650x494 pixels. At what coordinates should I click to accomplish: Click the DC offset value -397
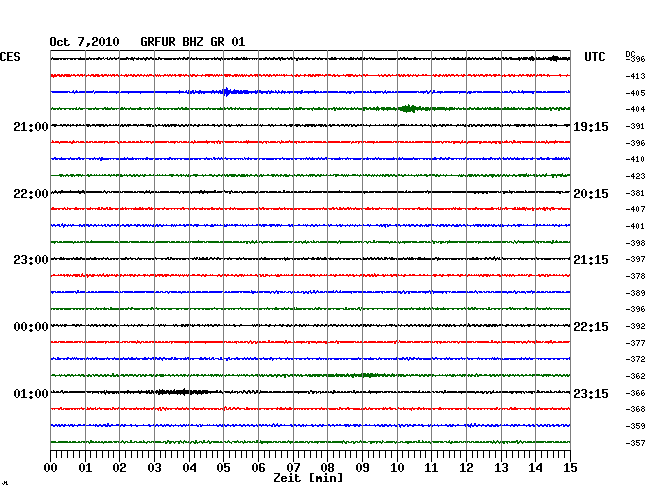(635, 259)
